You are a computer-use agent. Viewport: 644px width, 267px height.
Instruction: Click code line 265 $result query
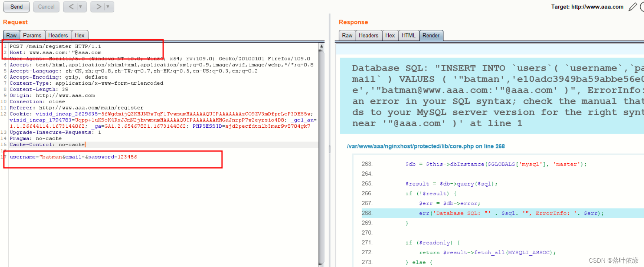[451, 184]
